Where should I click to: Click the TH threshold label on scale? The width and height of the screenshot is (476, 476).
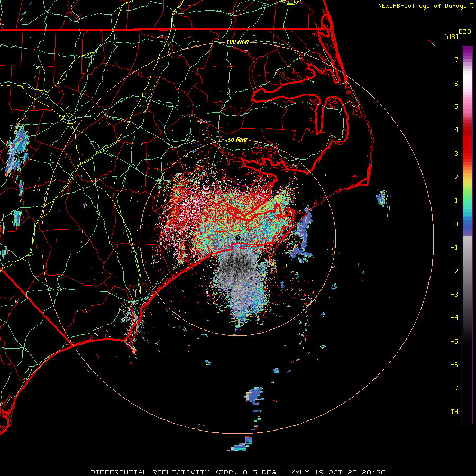(454, 412)
